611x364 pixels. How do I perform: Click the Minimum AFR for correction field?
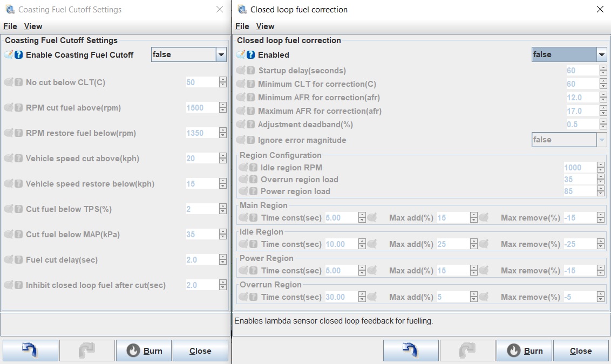(x=581, y=98)
